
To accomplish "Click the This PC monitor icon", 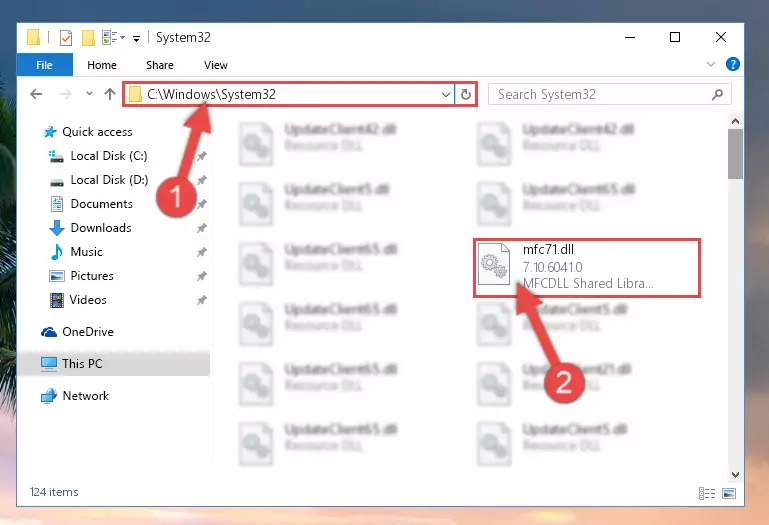I will (x=49, y=364).
